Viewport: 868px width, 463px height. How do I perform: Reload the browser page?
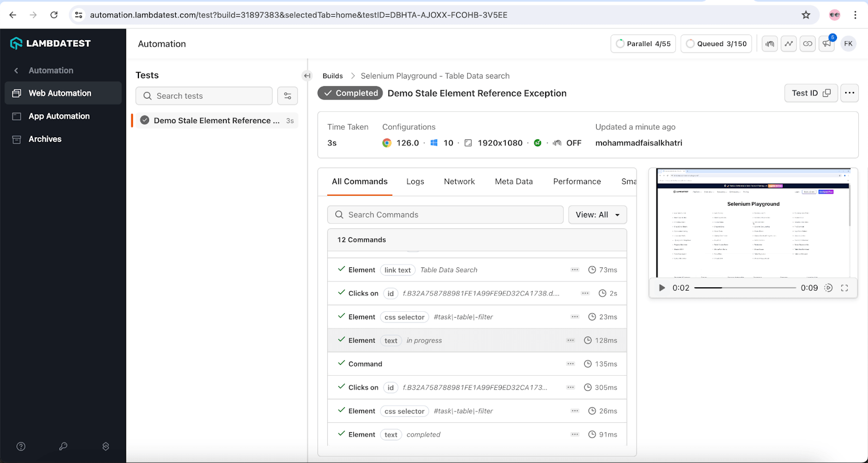coord(54,15)
